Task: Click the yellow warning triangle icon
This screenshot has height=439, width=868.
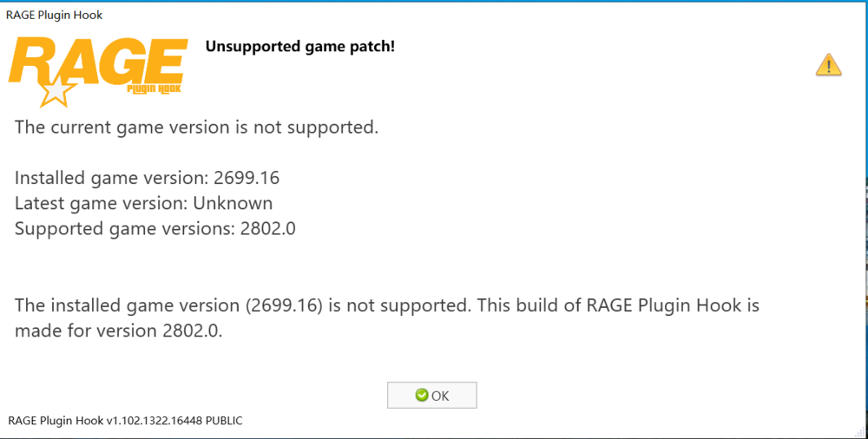Action: 828,64
